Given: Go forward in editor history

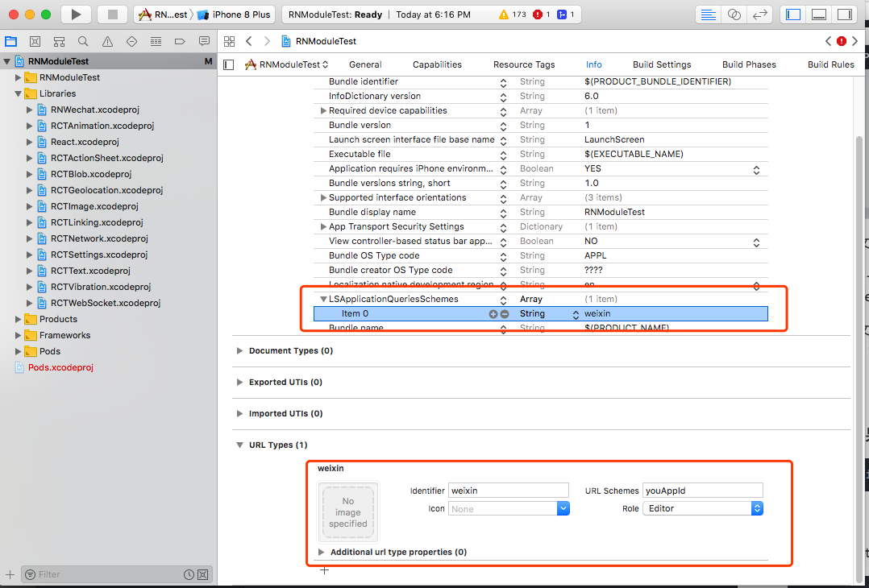Looking at the screenshot, I should 267,41.
